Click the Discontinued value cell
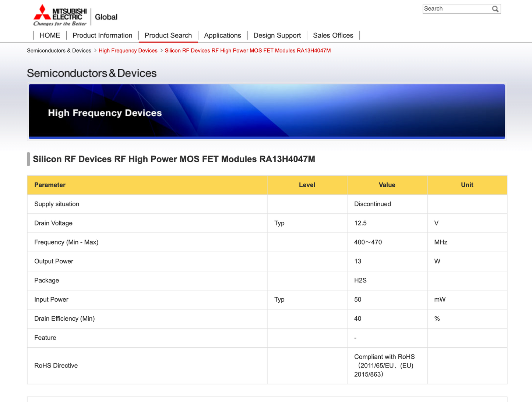Screen dimensions: 532x402 pos(373,204)
